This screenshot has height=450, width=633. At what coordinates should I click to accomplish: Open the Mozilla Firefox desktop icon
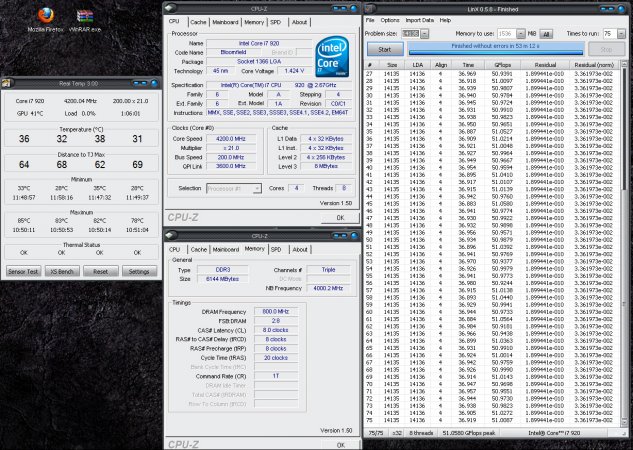(46, 19)
